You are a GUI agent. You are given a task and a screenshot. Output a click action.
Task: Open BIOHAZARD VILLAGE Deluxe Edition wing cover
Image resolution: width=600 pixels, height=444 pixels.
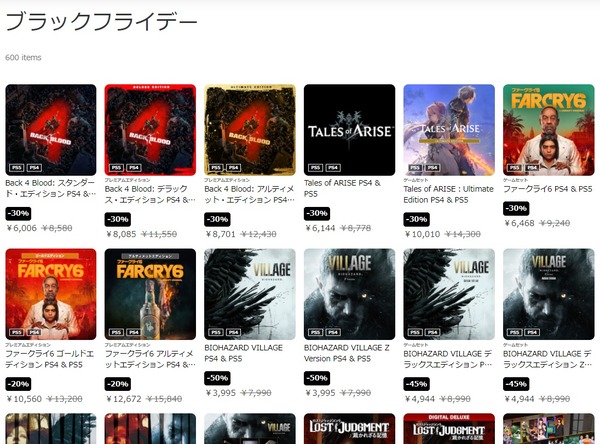coord(449,294)
